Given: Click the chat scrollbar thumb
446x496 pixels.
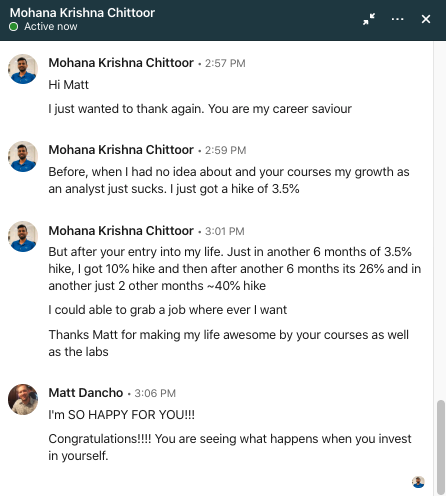Looking at the screenshot, I should 441,447.
